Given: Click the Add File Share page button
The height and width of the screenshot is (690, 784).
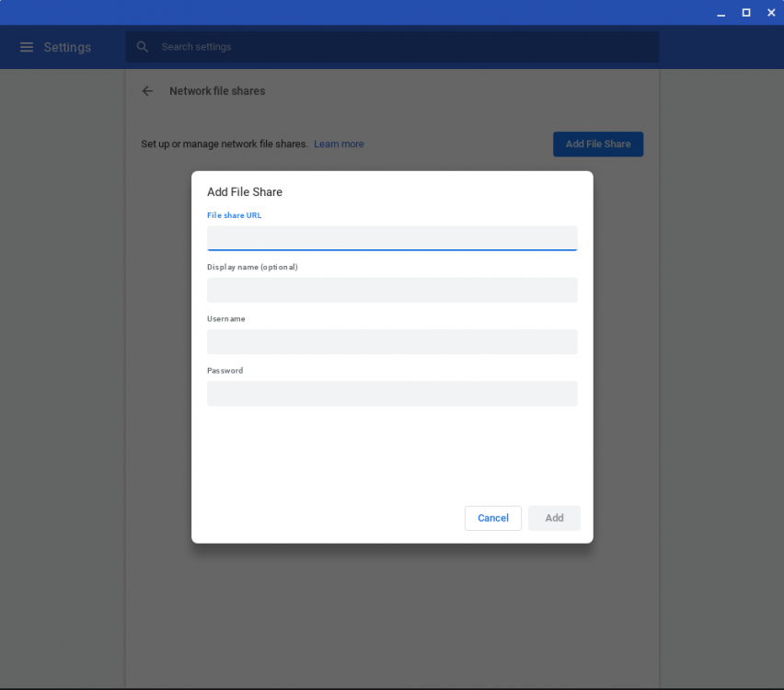Looking at the screenshot, I should [x=598, y=144].
